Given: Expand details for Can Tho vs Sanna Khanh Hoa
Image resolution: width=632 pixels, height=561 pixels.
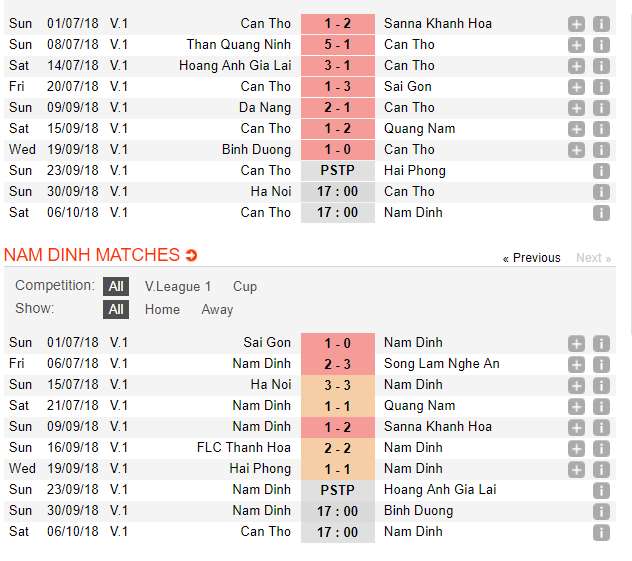Looking at the screenshot, I should click(576, 23).
